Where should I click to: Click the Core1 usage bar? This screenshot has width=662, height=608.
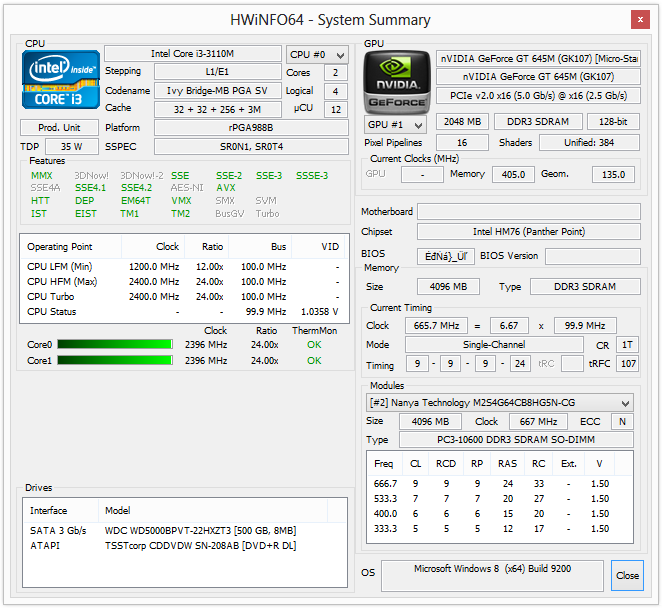[115, 360]
